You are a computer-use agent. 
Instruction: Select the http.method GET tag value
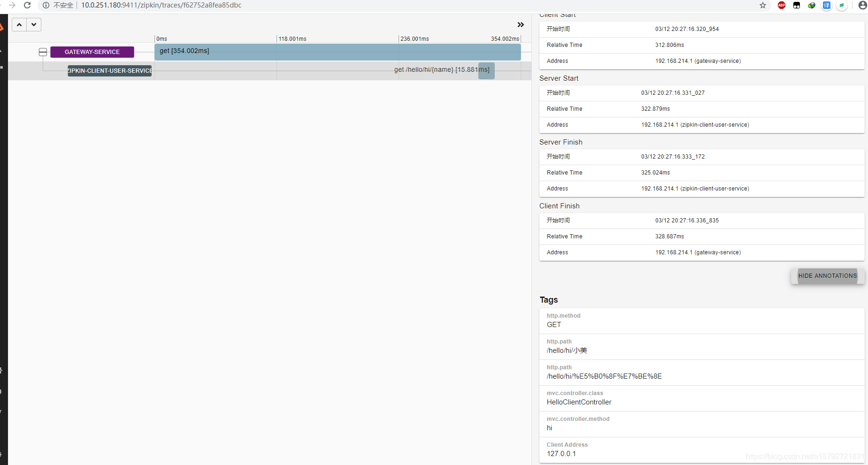coord(553,325)
